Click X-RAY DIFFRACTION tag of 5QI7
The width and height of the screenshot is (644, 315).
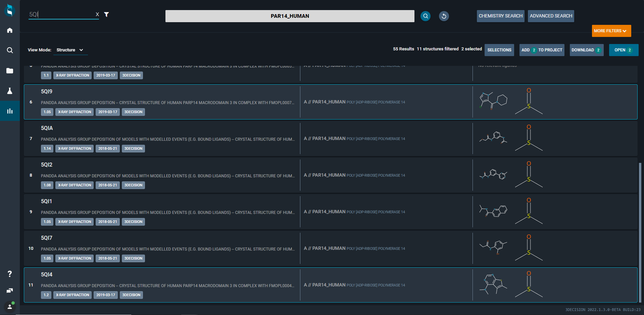tap(75, 258)
